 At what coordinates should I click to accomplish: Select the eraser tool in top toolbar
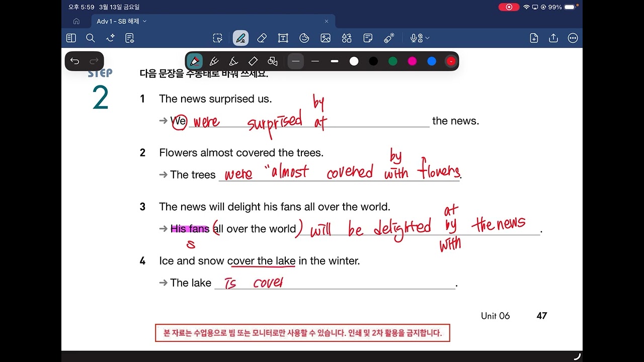262,38
